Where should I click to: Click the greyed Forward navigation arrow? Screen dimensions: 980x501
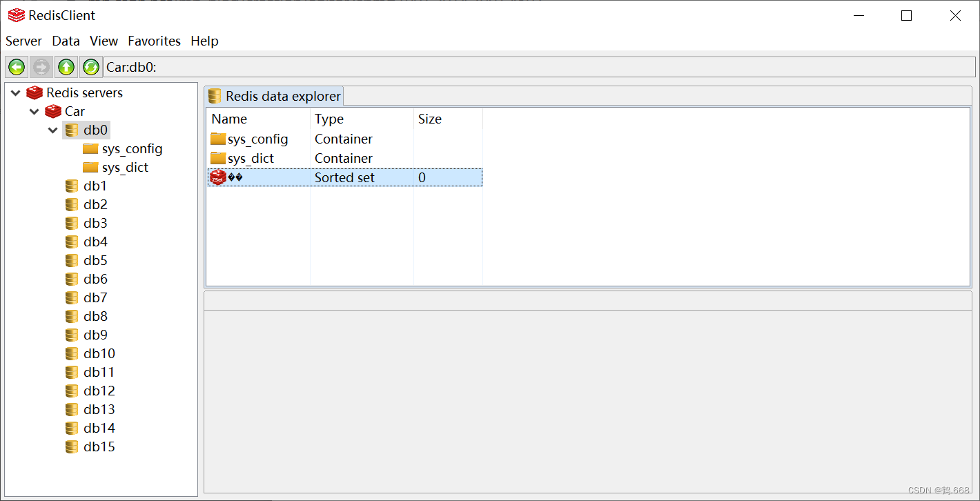point(41,67)
